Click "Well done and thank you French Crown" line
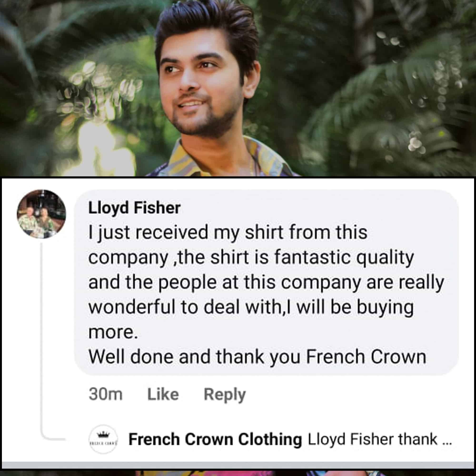 click(257, 357)
